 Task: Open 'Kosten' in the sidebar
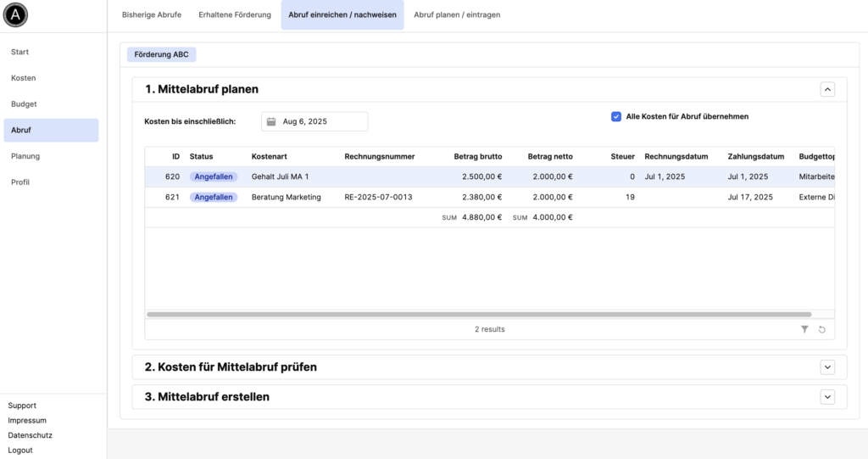click(x=24, y=78)
